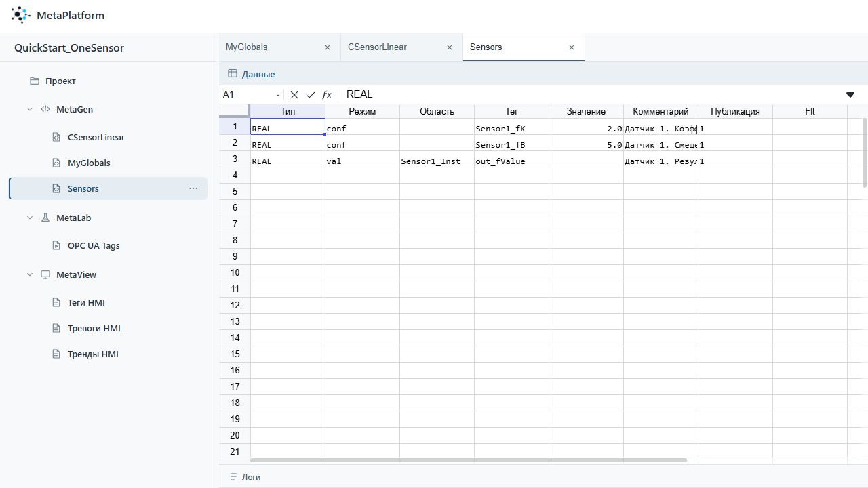The height and width of the screenshot is (488, 868).
Task: Click the OPC UA Tags file icon
Action: 57,245
